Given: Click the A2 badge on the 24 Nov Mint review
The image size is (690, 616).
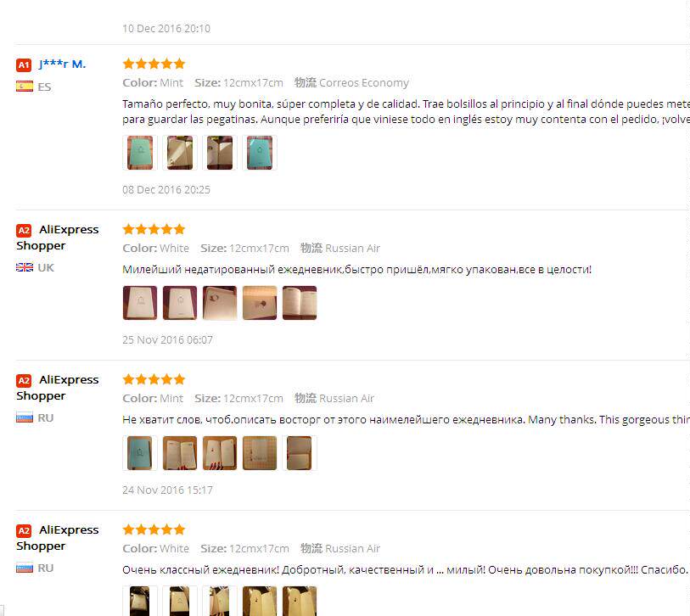Looking at the screenshot, I should click(x=24, y=380).
